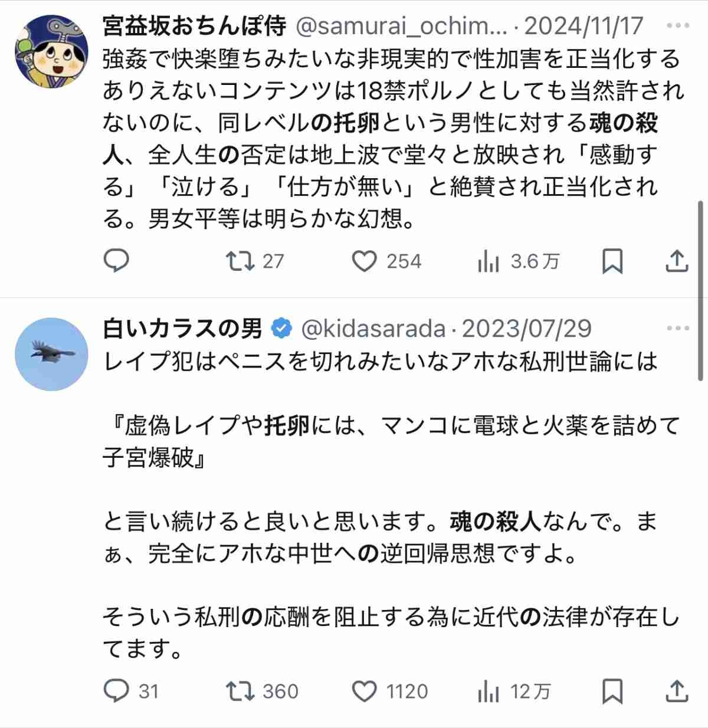Screen dimensions: 708x728
Task: Click the blue verified badge
Action: (x=282, y=329)
